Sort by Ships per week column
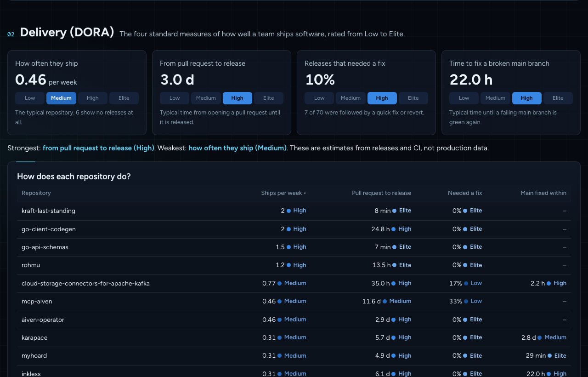 pyautogui.click(x=283, y=193)
